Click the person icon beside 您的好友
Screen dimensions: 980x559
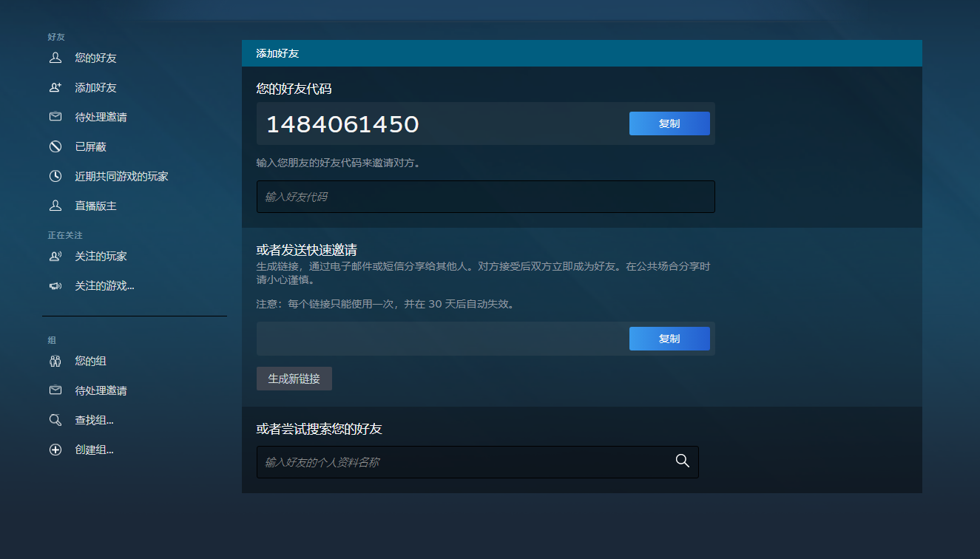click(x=55, y=58)
